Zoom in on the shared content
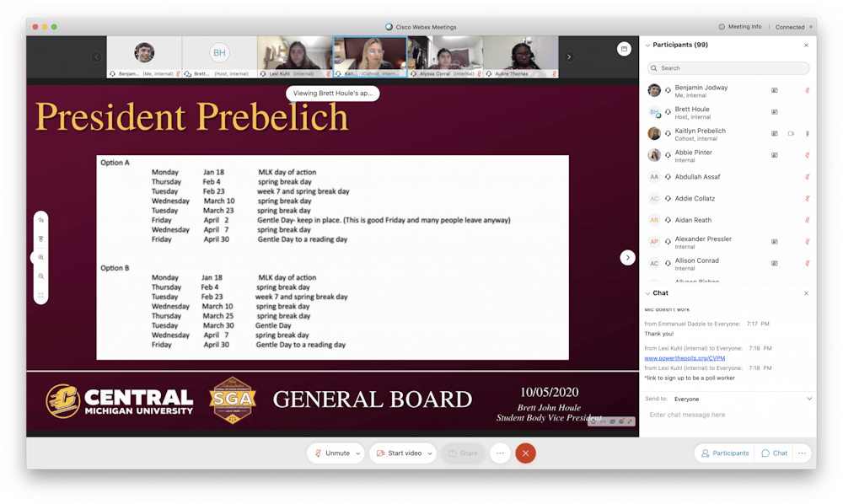Image resolution: width=843 pixels, height=504 pixels. click(x=40, y=258)
